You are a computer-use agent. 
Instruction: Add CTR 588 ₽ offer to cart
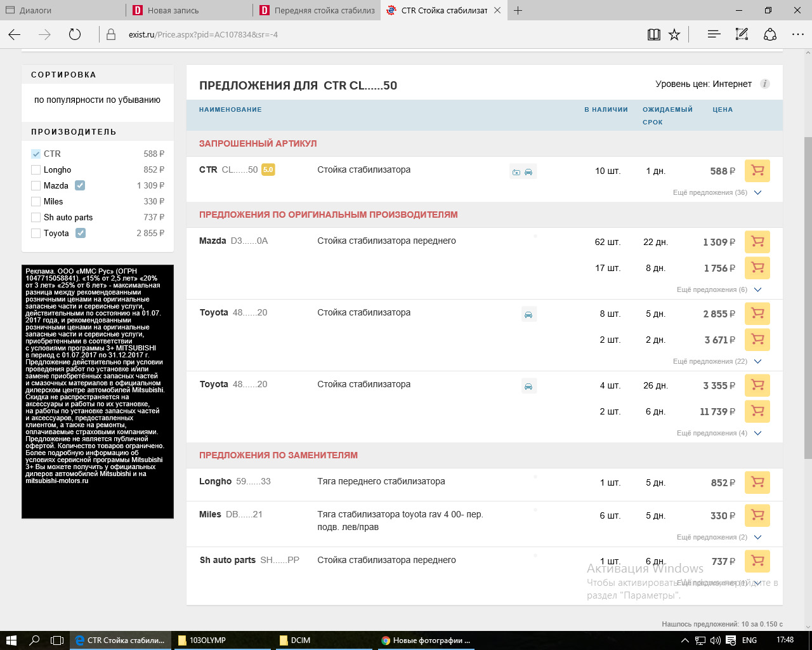tap(757, 171)
